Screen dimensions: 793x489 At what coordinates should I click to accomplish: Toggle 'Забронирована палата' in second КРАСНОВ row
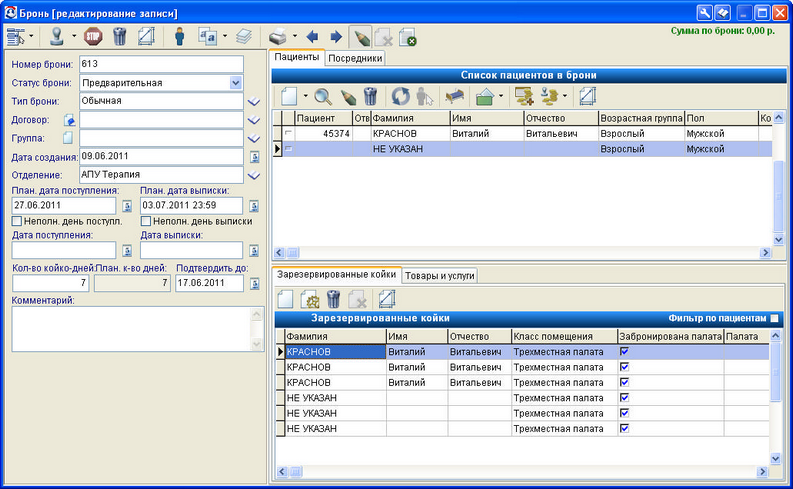point(625,367)
